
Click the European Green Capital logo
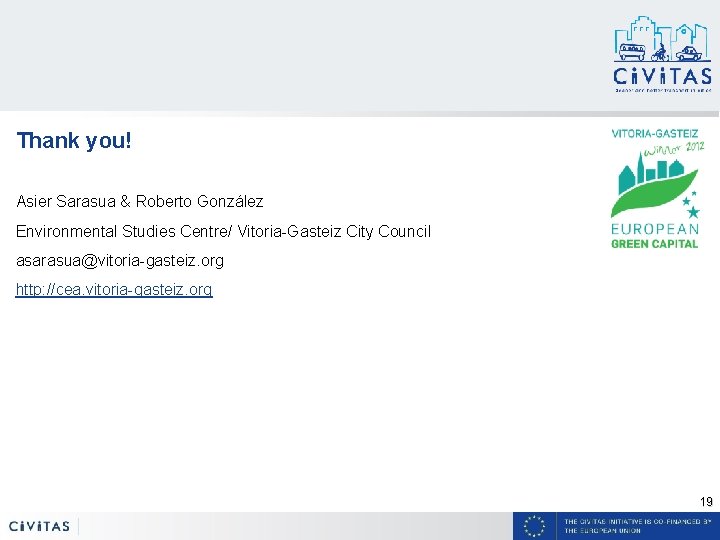coord(655,189)
